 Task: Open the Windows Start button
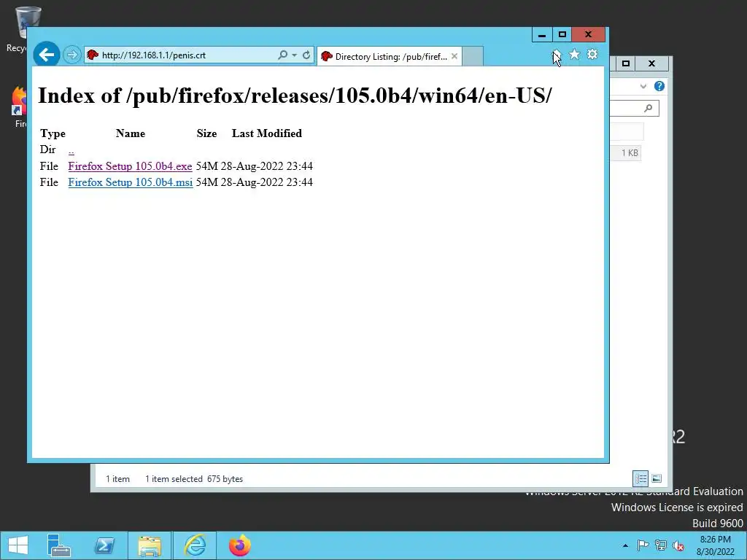click(x=18, y=545)
